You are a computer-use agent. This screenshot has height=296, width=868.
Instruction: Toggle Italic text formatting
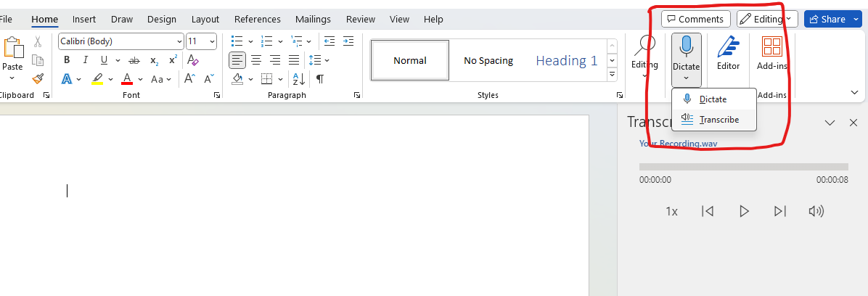(86, 59)
